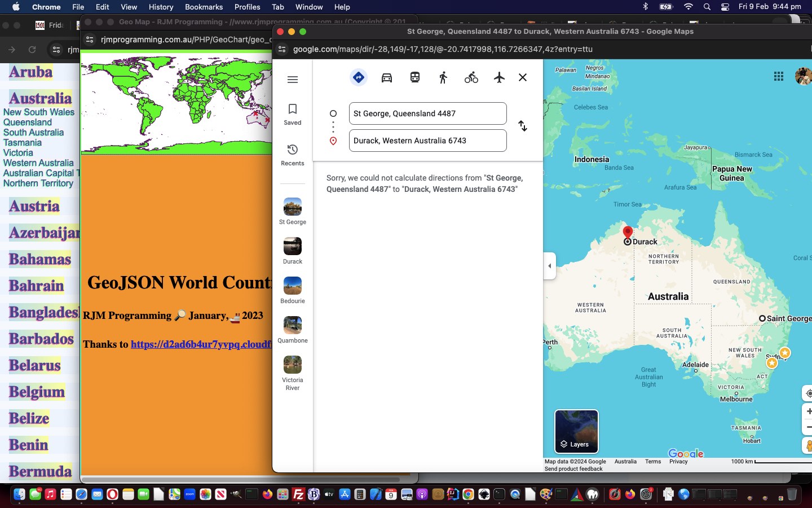This screenshot has width=812, height=508.
Task: Open the Profiles menu
Action: [x=248, y=7]
